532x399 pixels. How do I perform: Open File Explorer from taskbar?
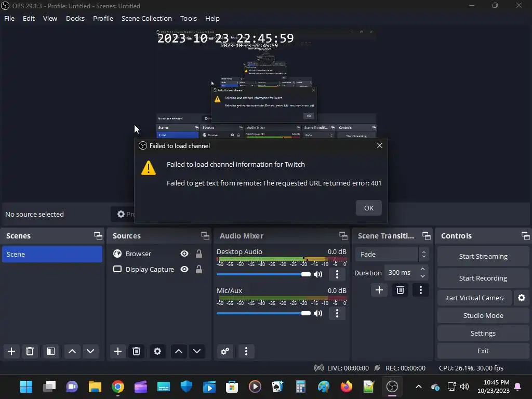pyautogui.click(x=95, y=387)
